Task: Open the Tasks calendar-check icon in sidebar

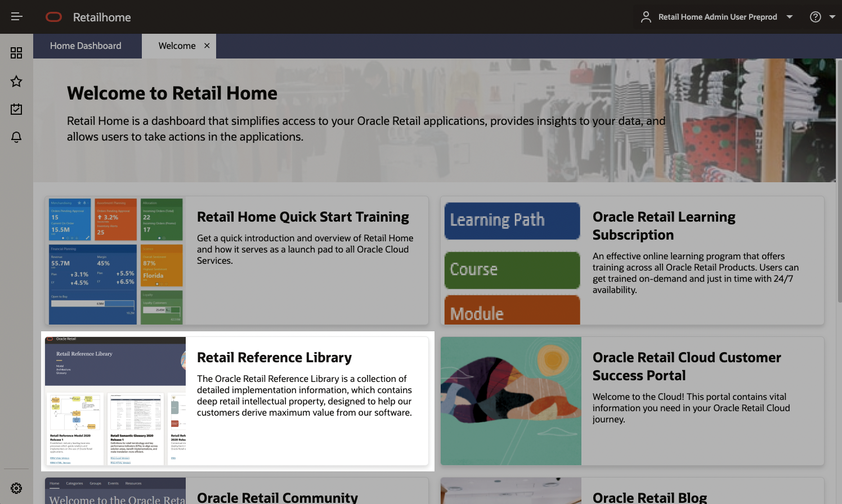Action: pyautogui.click(x=16, y=109)
